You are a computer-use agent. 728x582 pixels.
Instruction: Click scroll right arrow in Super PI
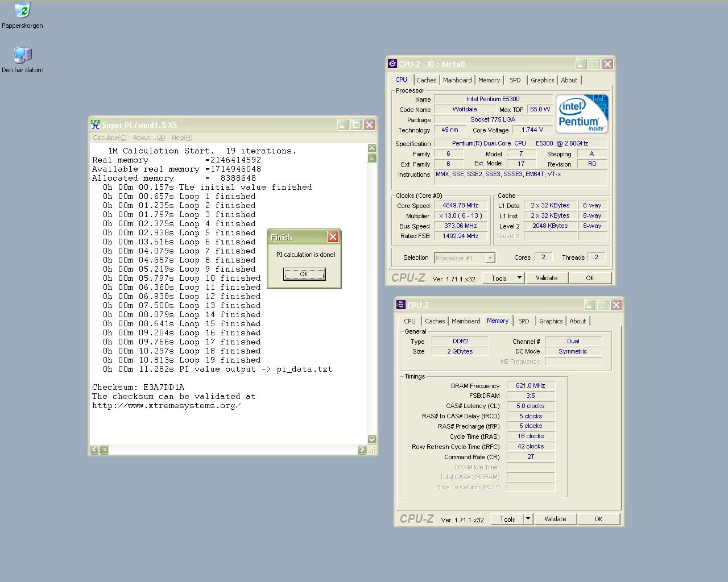point(362,450)
